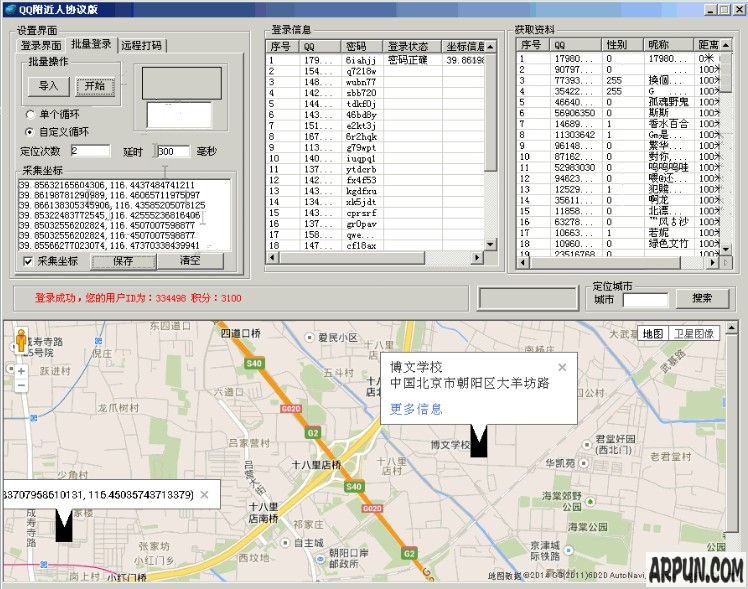Click the 密码 column header in 登录信息
748x589 pixels.
coord(362,46)
